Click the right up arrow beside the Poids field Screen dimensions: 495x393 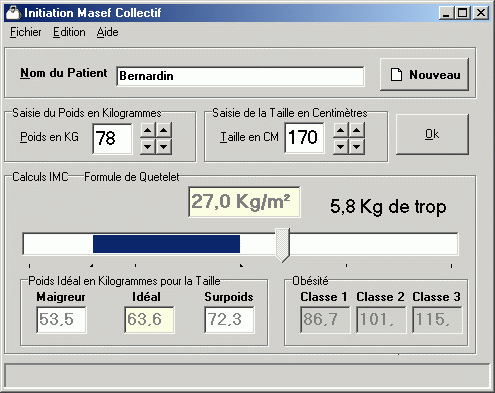point(164,130)
